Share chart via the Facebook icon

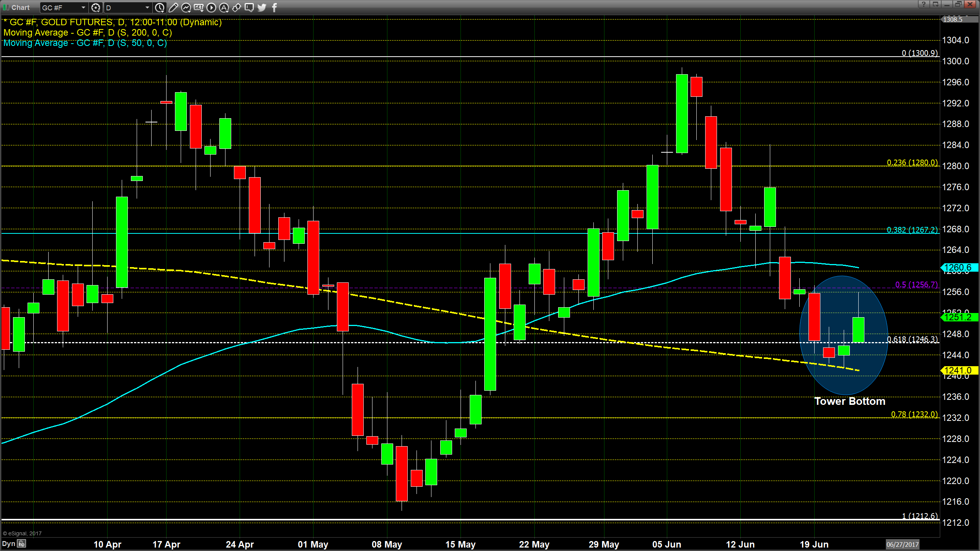[274, 7]
